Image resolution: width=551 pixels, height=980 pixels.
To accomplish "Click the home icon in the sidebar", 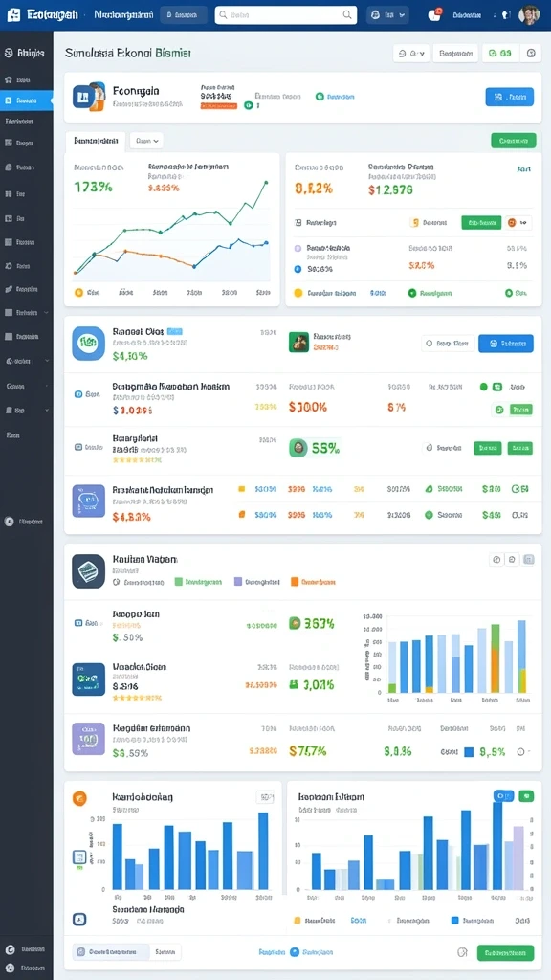I will [9, 80].
